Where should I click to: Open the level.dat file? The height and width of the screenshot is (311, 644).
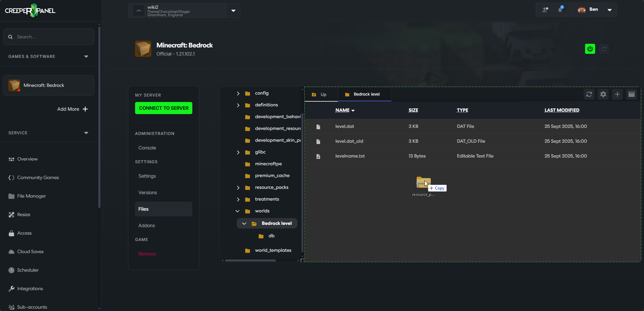tap(345, 127)
